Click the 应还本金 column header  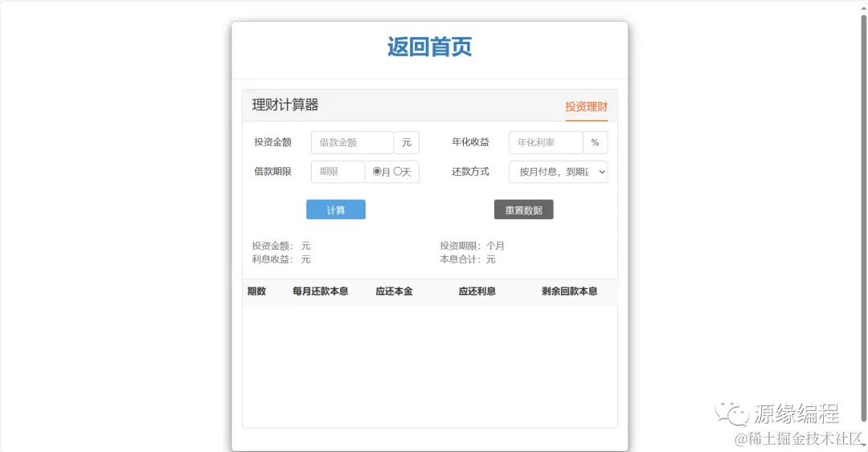point(394,291)
